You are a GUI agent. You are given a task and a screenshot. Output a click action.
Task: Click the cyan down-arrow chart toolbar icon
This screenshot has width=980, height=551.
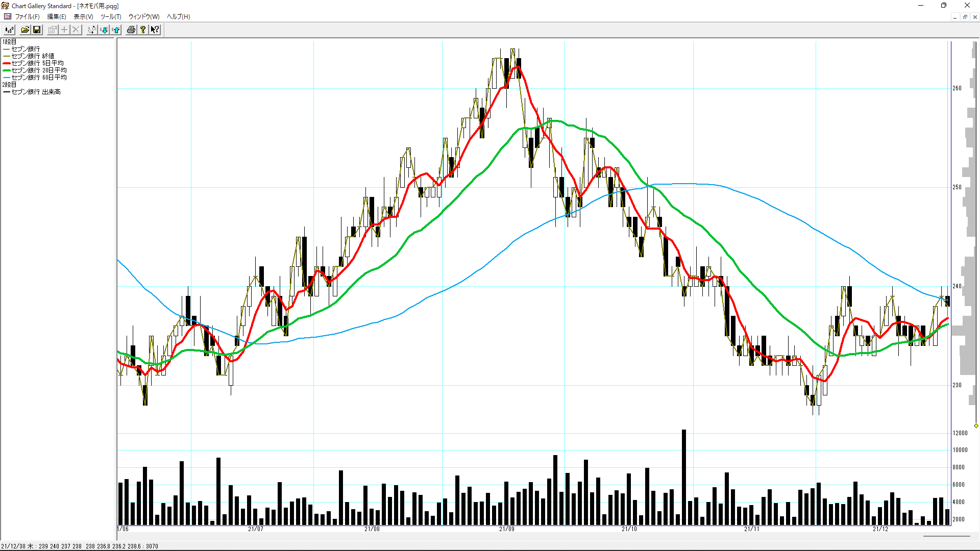[x=104, y=30]
